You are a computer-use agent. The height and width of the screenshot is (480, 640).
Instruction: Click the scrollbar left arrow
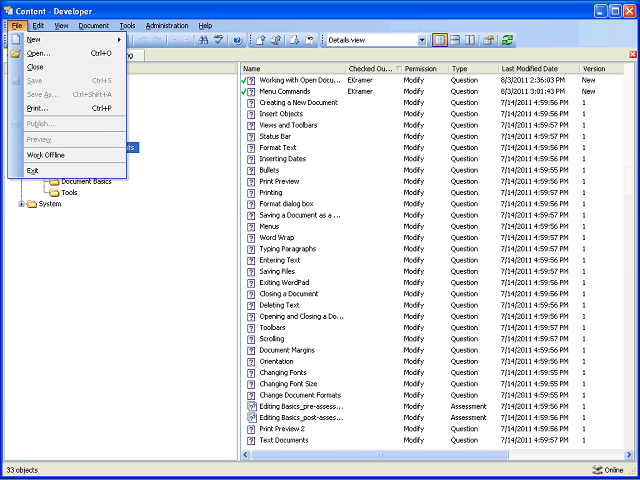pyautogui.click(x=246, y=455)
